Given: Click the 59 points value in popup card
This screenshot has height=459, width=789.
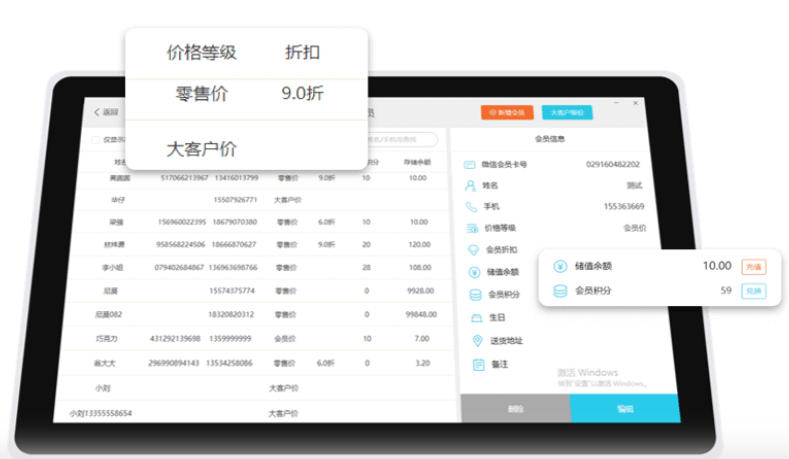Looking at the screenshot, I should 726,290.
